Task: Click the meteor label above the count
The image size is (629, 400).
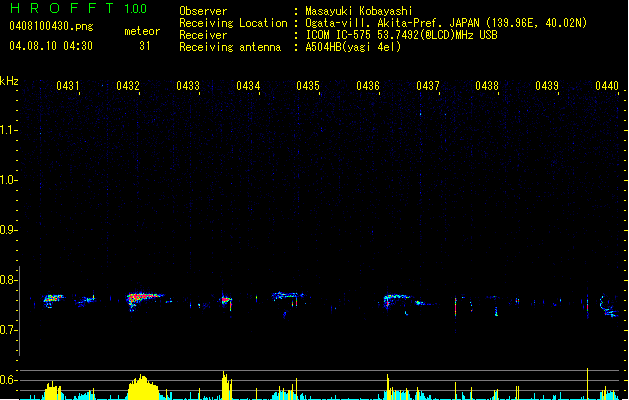Action: [142, 31]
